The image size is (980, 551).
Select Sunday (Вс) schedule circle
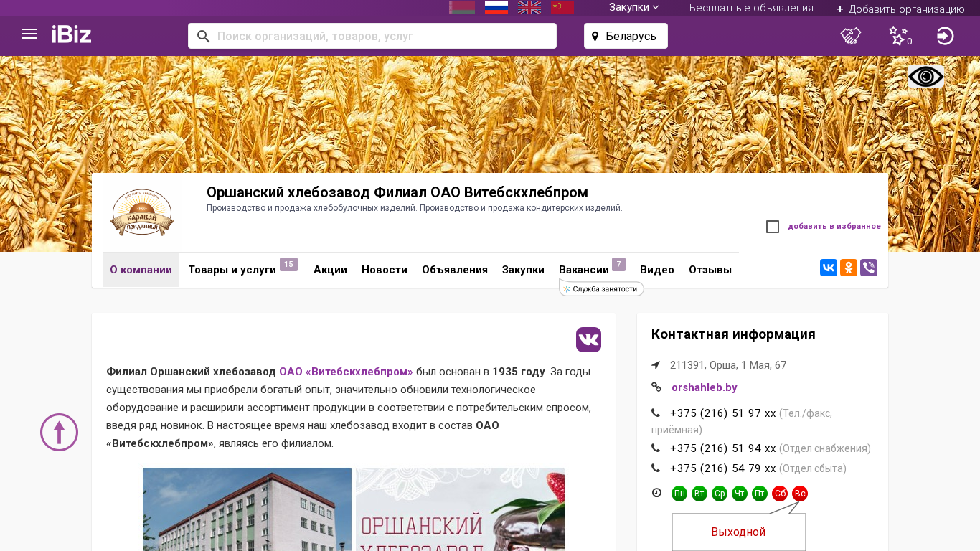click(800, 494)
